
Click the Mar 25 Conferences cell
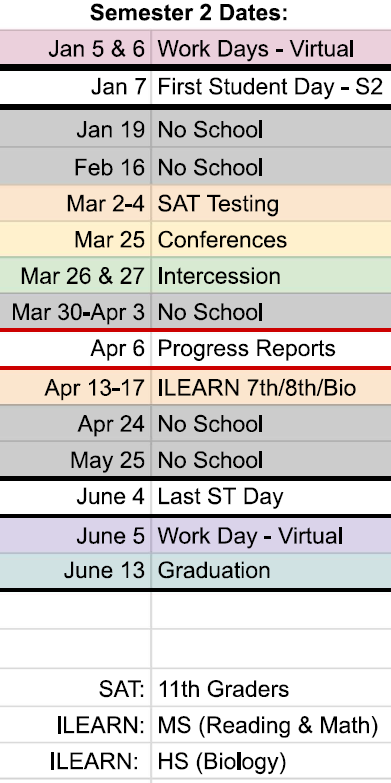271,240
